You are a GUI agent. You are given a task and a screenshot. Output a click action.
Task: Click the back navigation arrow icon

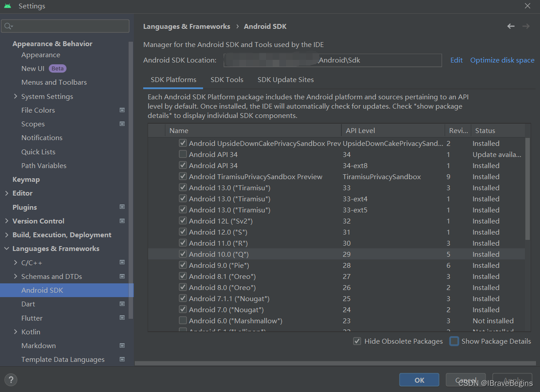tap(511, 27)
